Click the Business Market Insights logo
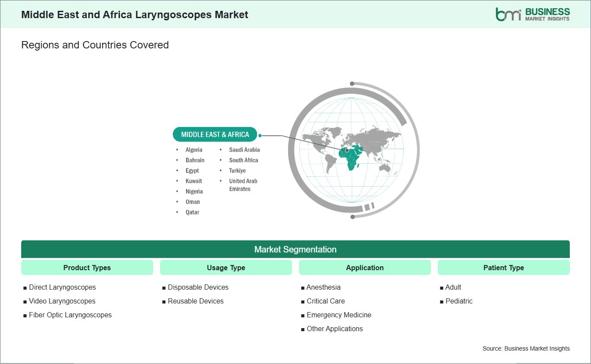 pyautogui.click(x=533, y=14)
